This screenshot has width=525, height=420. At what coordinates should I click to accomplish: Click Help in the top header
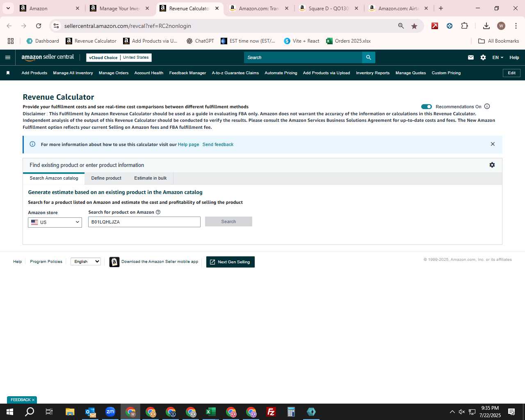514,57
